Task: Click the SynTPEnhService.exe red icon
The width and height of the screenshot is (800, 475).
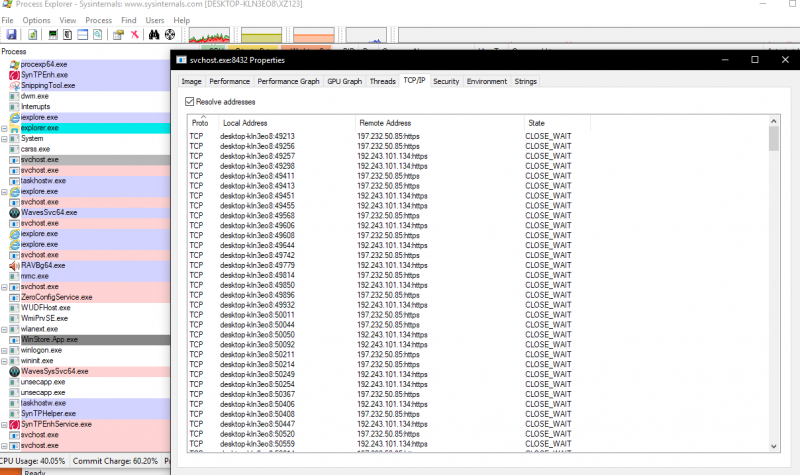Action: click(x=14, y=424)
